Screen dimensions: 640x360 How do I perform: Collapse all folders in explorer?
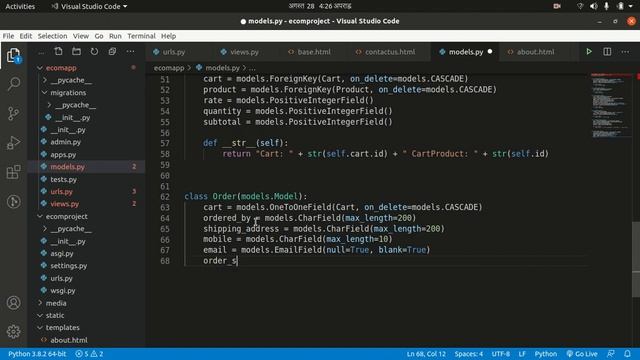(x=112, y=51)
